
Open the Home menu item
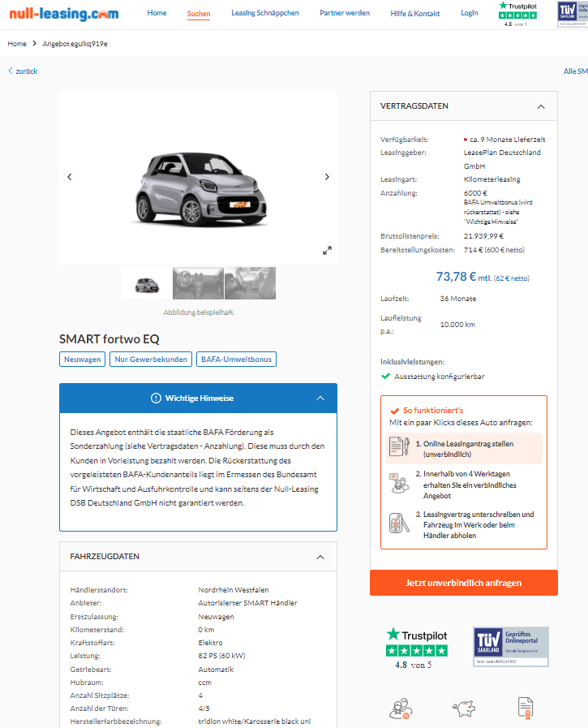click(157, 13)
